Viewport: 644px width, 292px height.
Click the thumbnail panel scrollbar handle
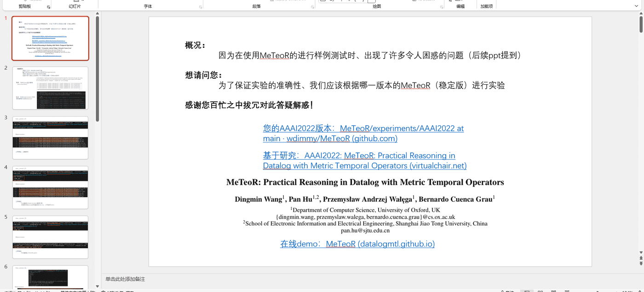[98, 69]
